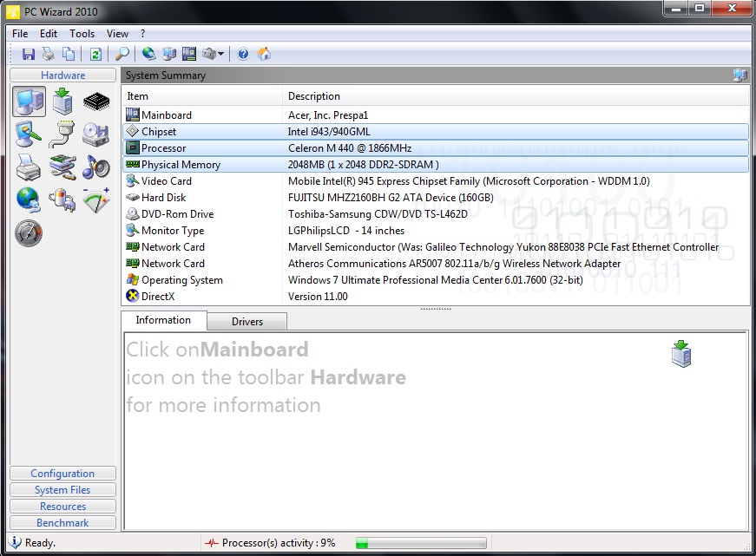Click the Item column header
The image size is (756, 556).
[202, 96]
